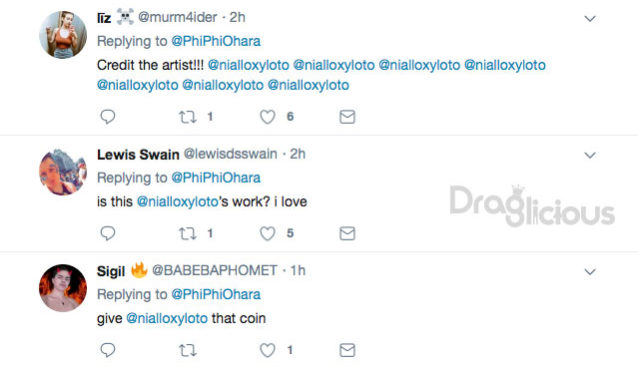Expand options chevron on Lewis Swain's tweet
The width and height of the screenshot is (638, 368).
click(590, 156)
